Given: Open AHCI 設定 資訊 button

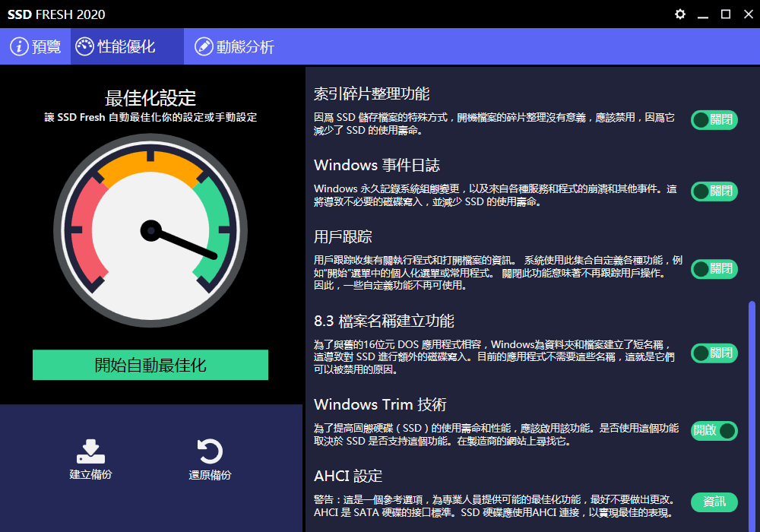Looking at the screenshot, I should pos(714,502).
